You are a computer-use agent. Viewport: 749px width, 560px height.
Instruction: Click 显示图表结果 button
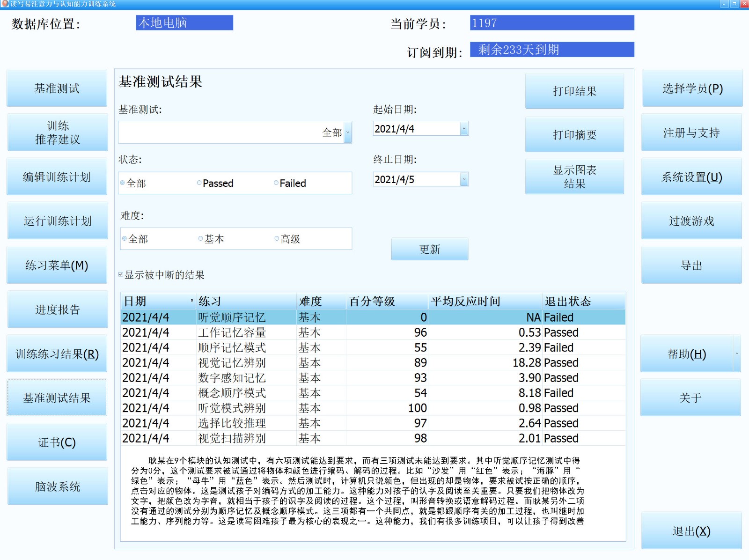tap(574, 177)
